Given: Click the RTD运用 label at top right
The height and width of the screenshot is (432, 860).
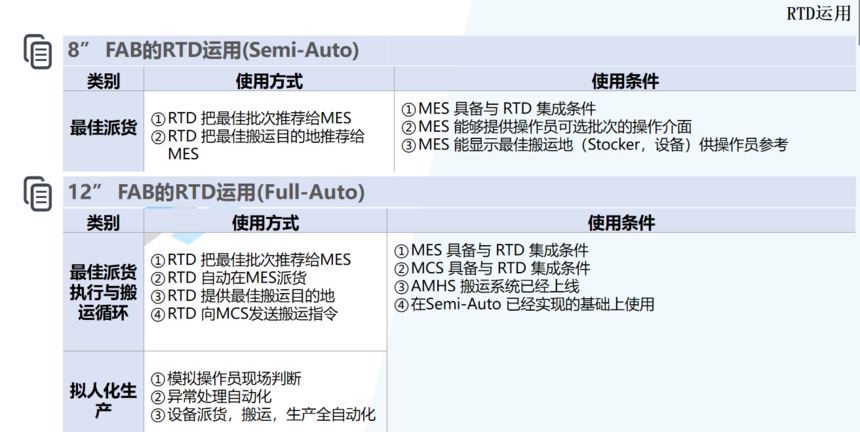Looking at the screenshot, I should coord(818,13).
